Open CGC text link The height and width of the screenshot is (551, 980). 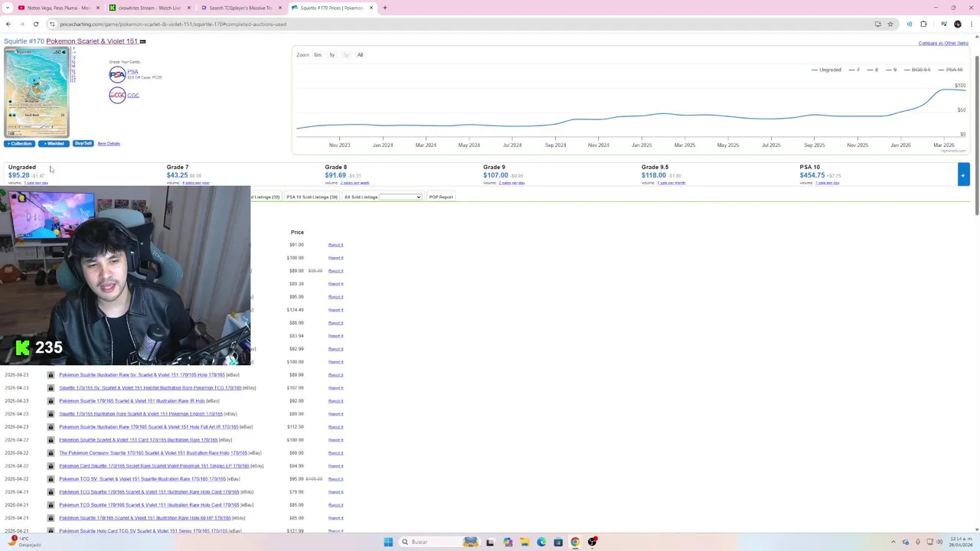133,96
